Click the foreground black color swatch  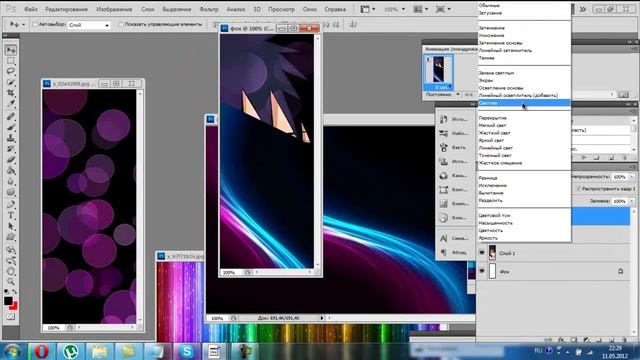[x=8, y=301]
